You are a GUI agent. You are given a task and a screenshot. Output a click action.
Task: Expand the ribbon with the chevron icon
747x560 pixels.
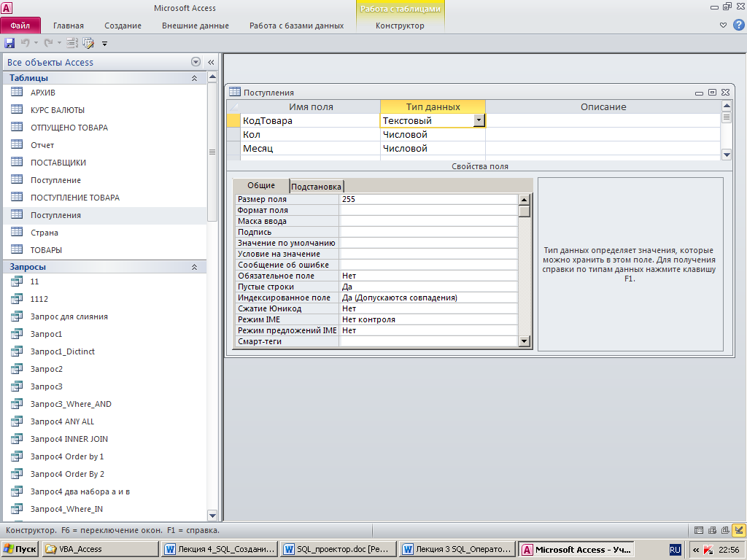click(723, 26)
